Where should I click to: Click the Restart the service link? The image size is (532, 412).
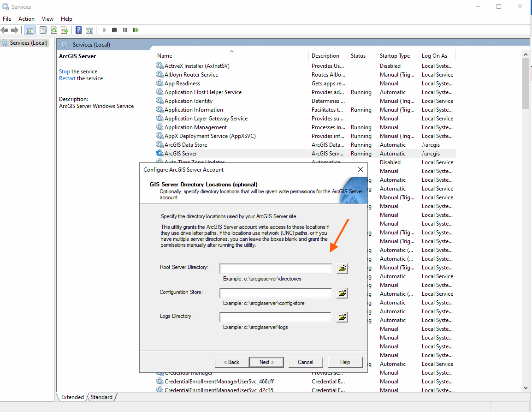(x=67, y=78)
